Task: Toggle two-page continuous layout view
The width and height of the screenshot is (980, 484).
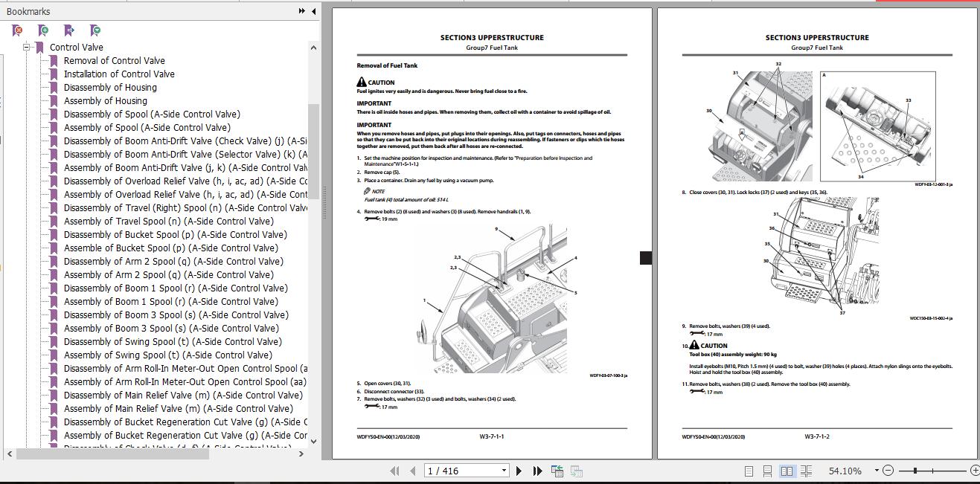Action: click(x=806, y=471)
